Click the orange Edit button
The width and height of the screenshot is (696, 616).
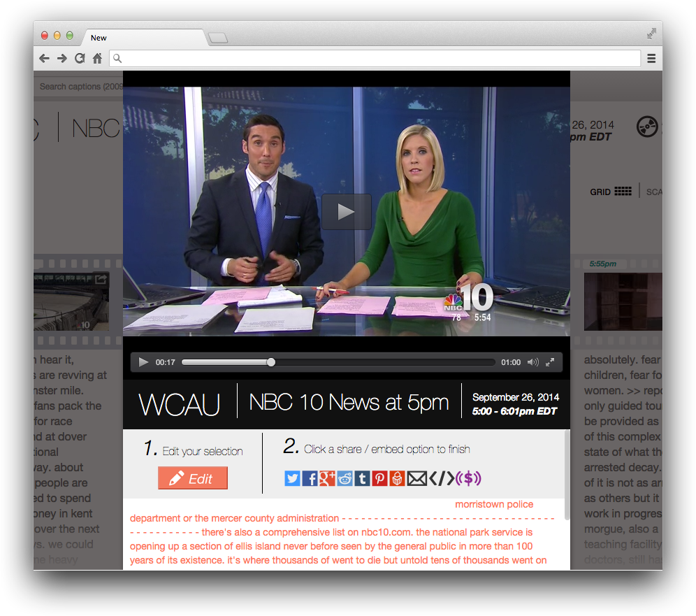tap(193, 478)
